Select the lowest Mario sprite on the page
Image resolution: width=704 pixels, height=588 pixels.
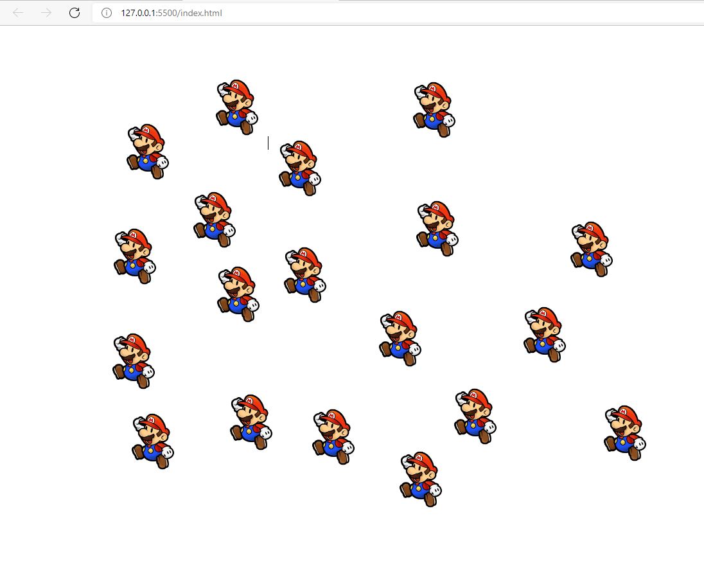pos(421,479)
